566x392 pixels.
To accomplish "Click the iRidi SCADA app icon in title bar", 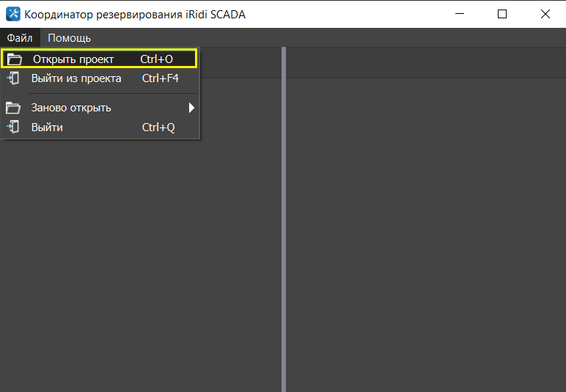I will tap(13, 14).
